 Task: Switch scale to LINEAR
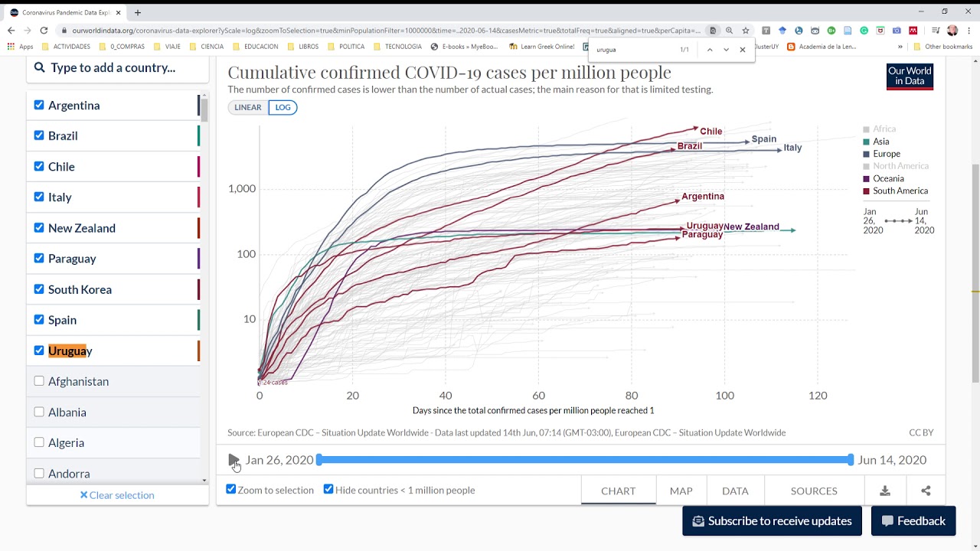pos(248,107)
